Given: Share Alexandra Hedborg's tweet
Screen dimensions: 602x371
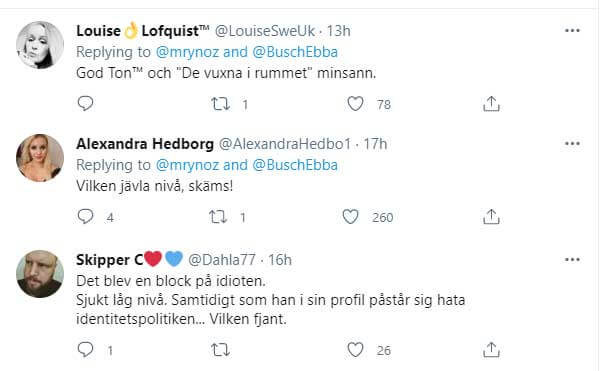Looking at the screenshot, I should point(491,217).
